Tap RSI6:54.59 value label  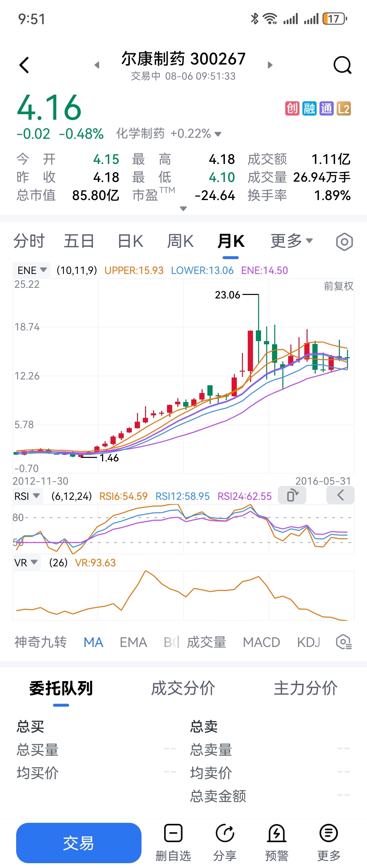coord(123,496)
